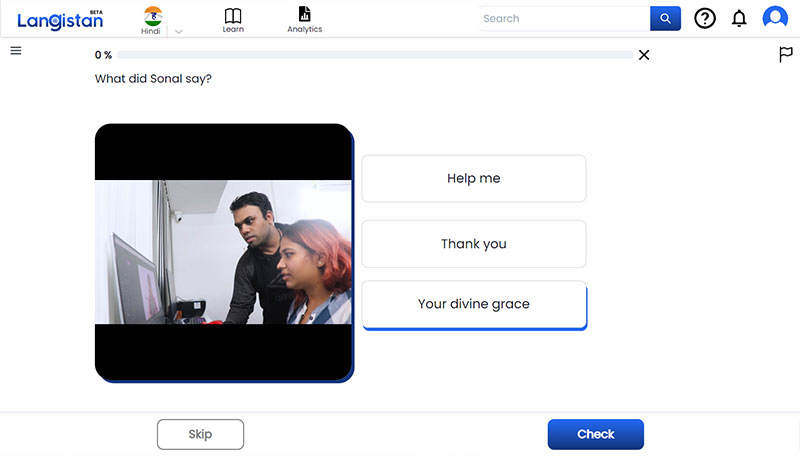Open the hamburger side menu
This screenshot has width=800, height=456.
pos(16,51)
